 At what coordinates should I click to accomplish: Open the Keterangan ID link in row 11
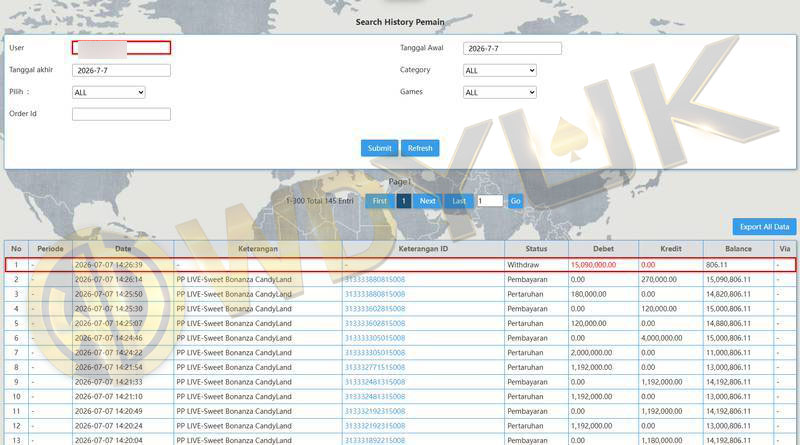(x=375, y=411)
